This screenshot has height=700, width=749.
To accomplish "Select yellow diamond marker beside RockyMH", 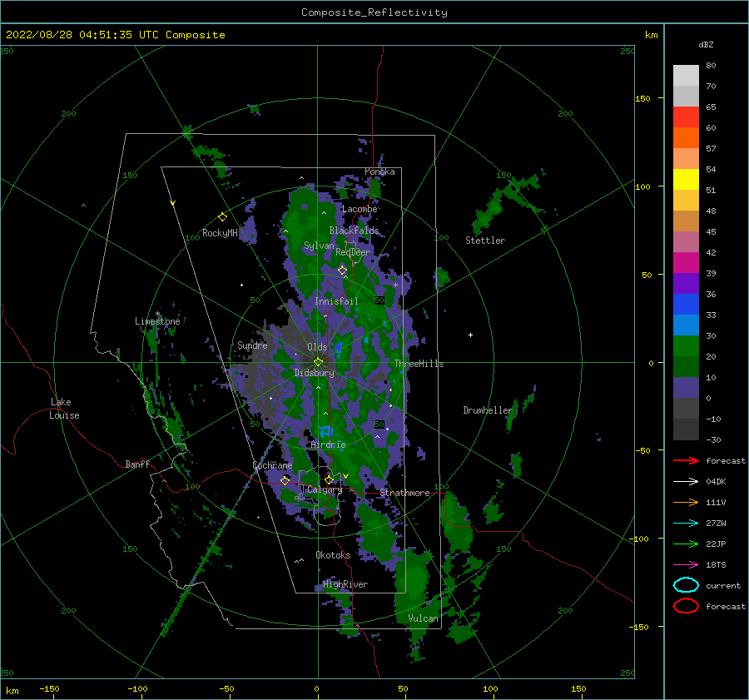I will (222, 217).
